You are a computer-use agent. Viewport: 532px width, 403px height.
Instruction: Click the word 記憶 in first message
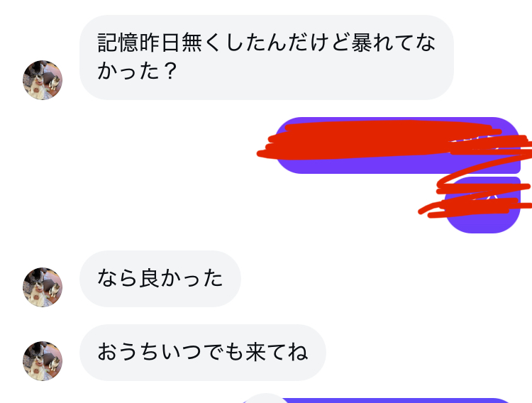click(118, 43)
